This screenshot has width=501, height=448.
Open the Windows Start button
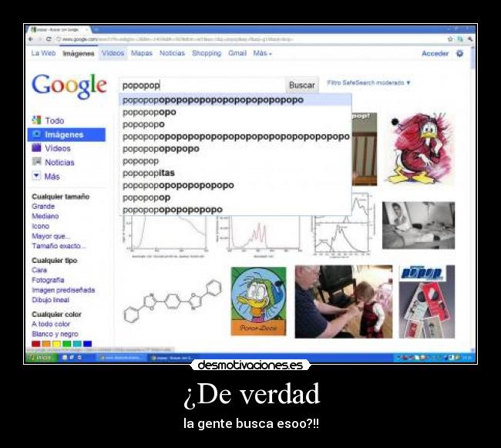point(42,358)
